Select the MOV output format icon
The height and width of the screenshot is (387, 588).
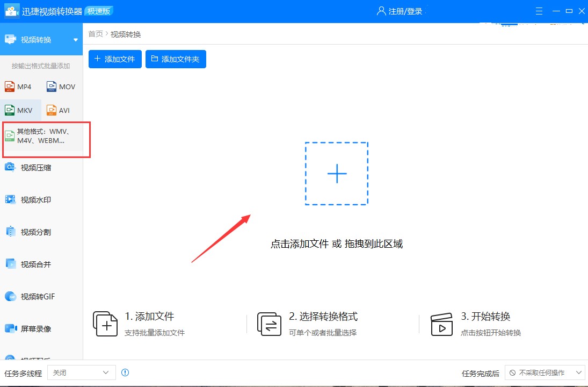pos(61,86)
